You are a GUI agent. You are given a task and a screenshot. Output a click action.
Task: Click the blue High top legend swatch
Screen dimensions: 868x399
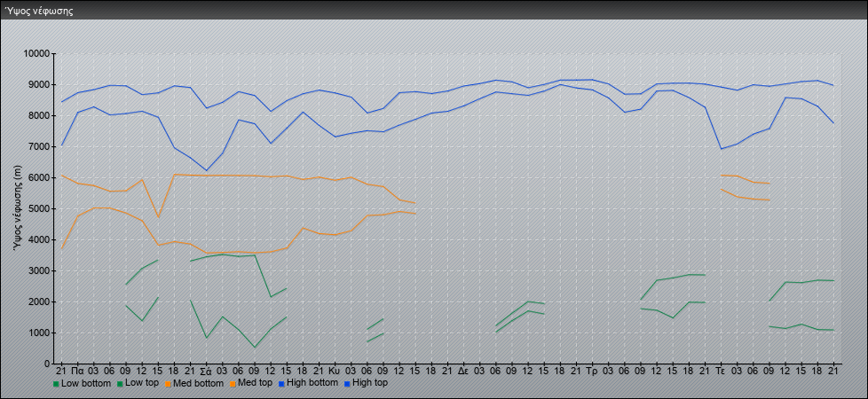coord(347,383)
